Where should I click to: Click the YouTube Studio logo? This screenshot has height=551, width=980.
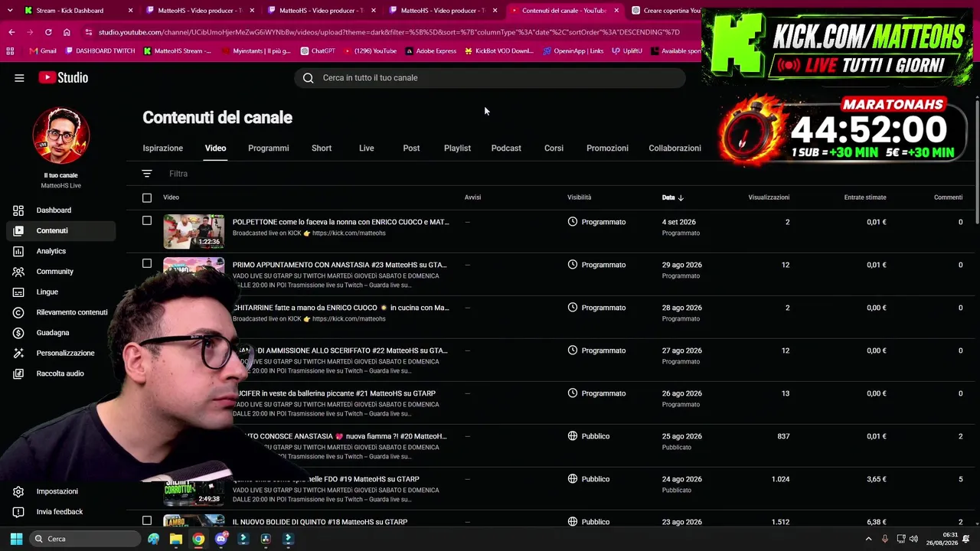coord(64,77)
